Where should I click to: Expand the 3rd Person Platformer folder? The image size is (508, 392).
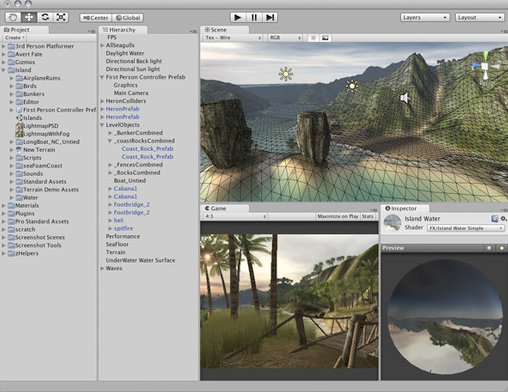[x=4, y=46]
